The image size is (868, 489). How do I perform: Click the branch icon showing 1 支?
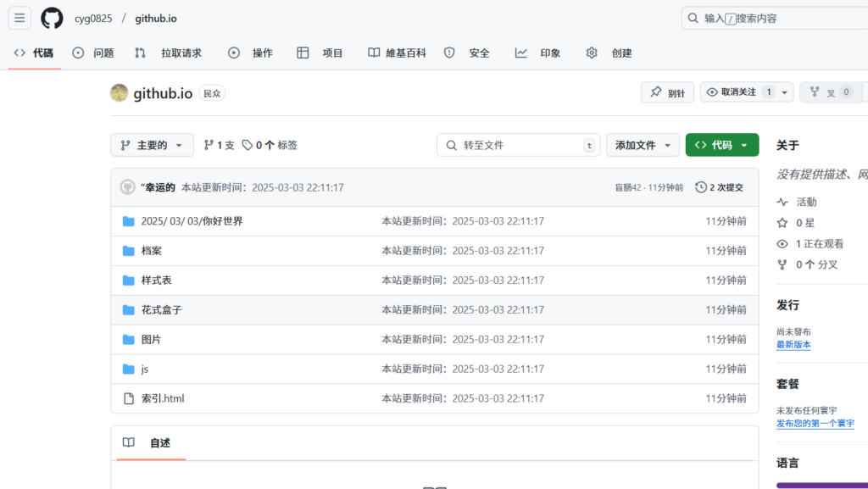click(209, 145)
